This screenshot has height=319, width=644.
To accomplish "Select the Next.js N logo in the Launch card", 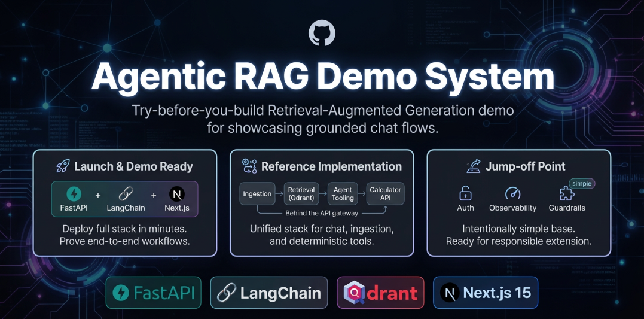I will 177,194.
